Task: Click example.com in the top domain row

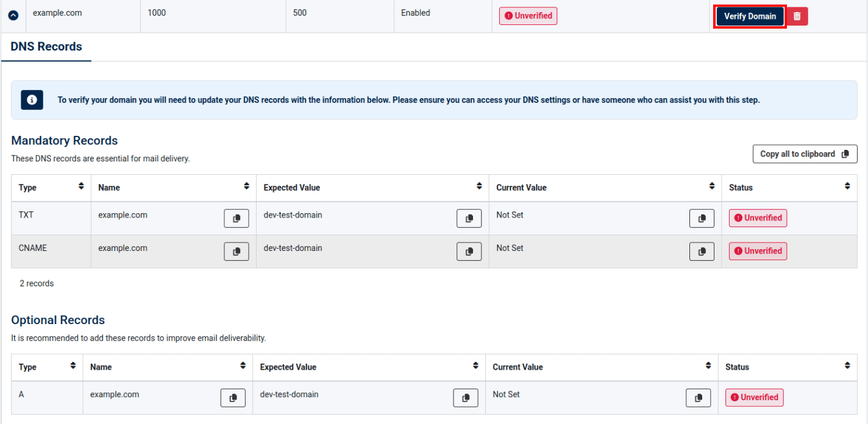Action: click(57, 13)
